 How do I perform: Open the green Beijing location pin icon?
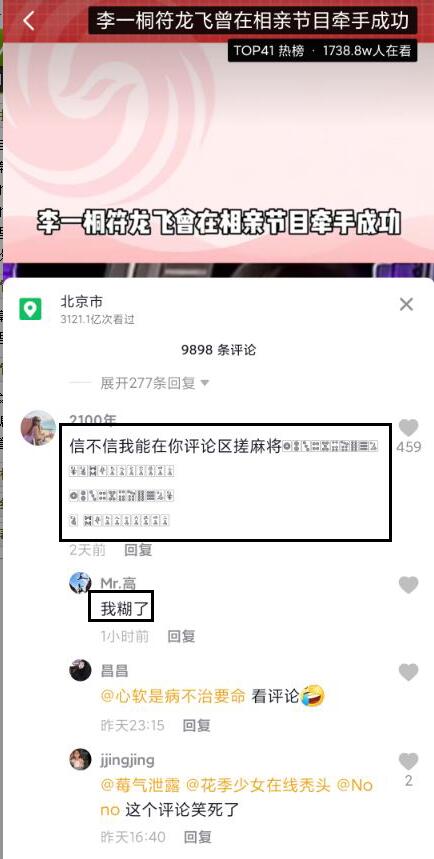click(x=30, y=309)
